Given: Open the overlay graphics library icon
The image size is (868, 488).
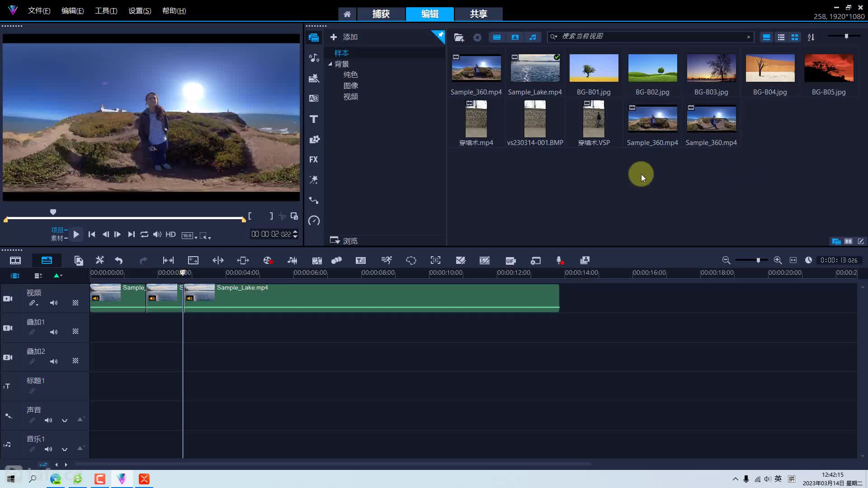Looking at the screenshot, I should click(x=314, y=139).
